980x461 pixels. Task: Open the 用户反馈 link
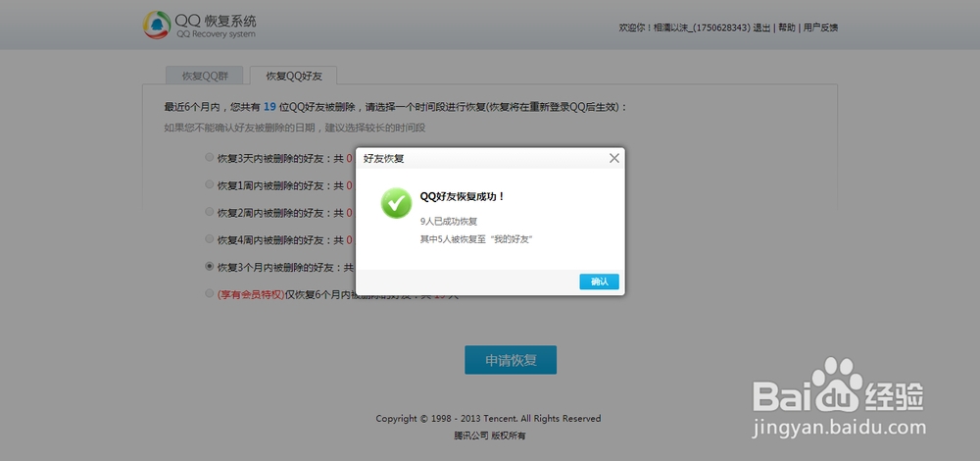click(x=820, y=27)
